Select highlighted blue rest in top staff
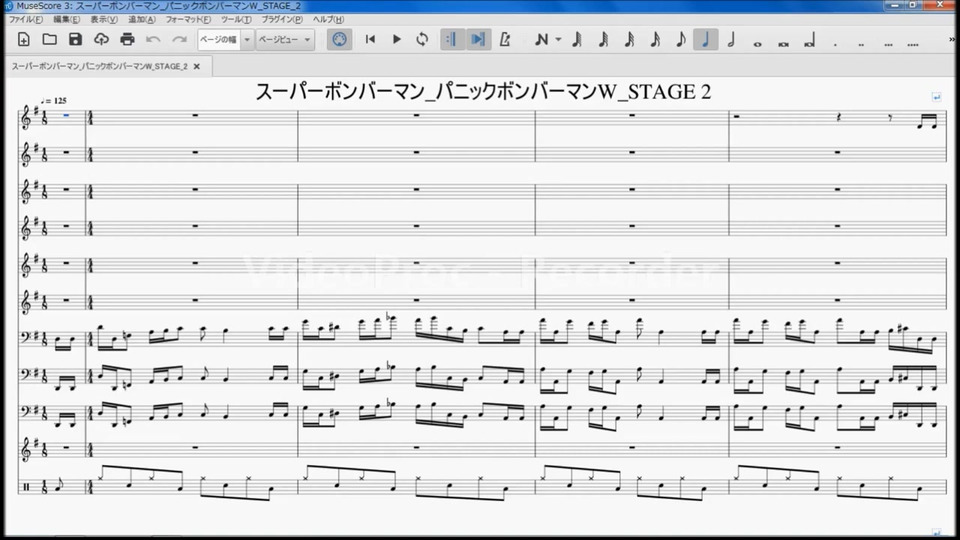 pos(66,115)
